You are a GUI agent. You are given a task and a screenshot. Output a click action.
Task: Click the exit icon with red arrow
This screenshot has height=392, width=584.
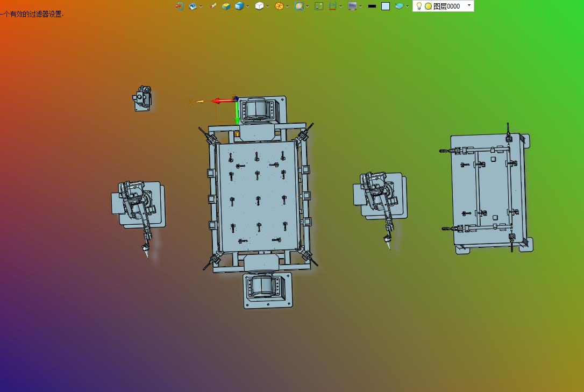point(180,6)
